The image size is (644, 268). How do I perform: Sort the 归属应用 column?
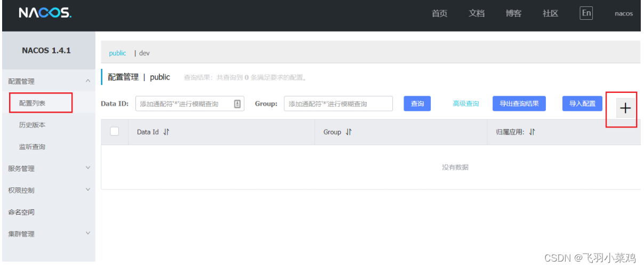pyautogui.click(x=532, y=132)
